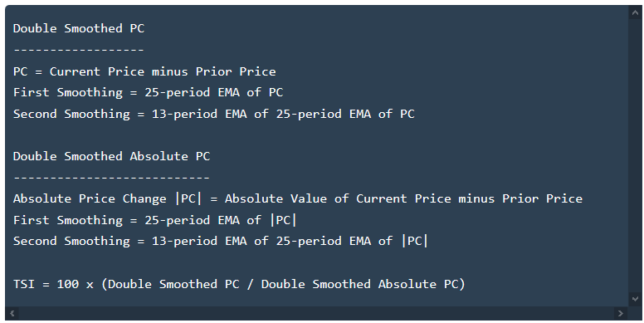Click 'First Smoothing = 25-period EMA of |PC|'
The image size is (644, 323).
pos(155,220)
